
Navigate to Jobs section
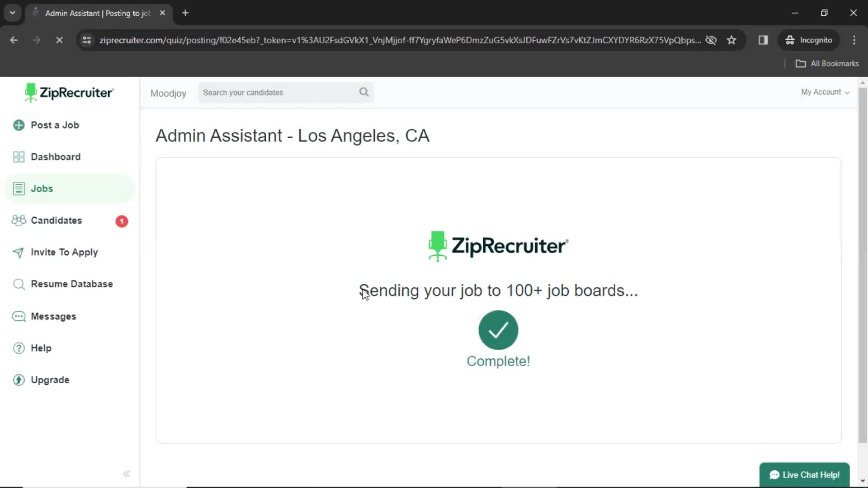tap(42, 188)
